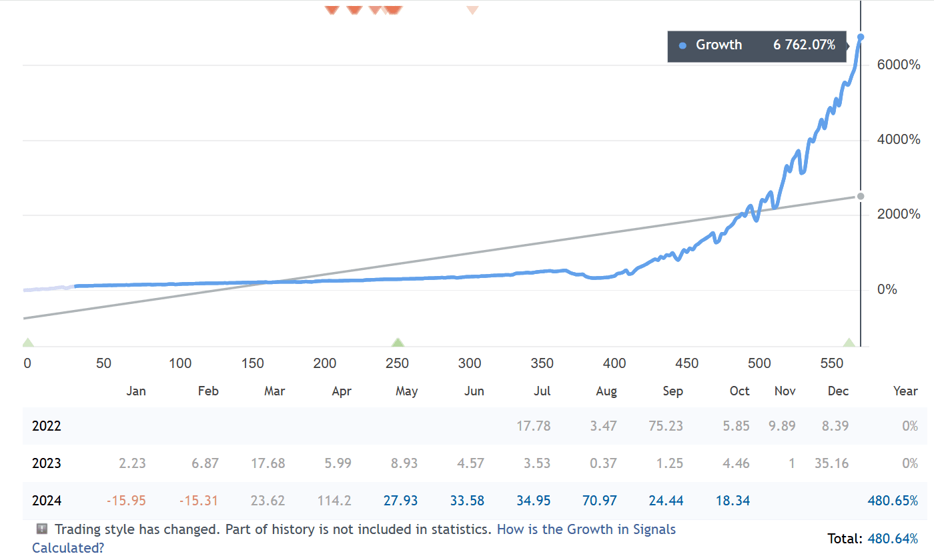
Task: Click the 400 x-axis tick label
Action: 614,363
